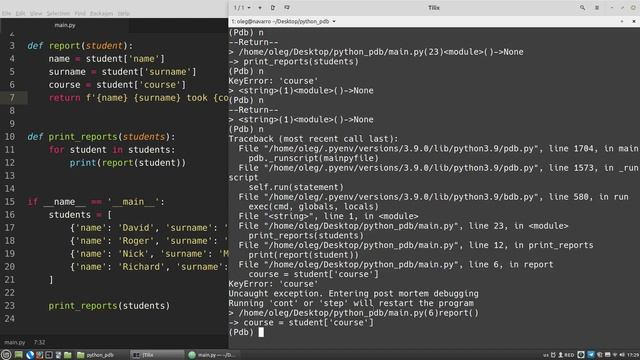Open the View menu in the editor
The image size is (640, 360).
(36, 13)
